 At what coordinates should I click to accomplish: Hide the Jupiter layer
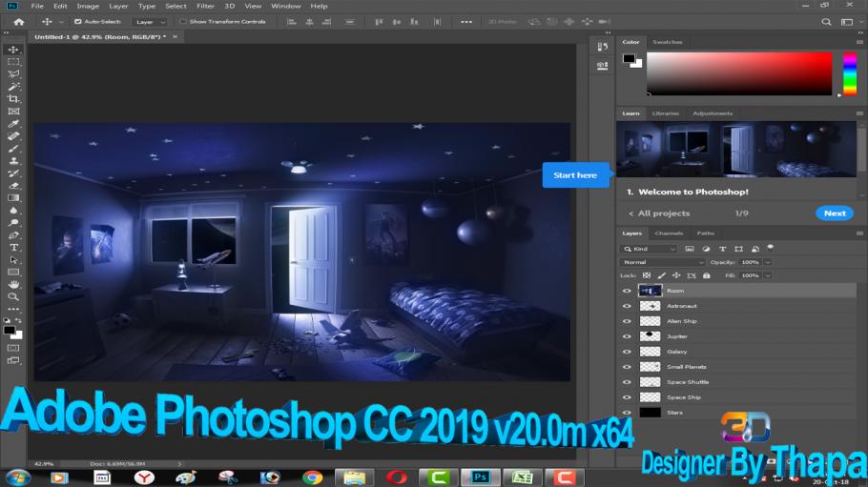click(627, 336)
